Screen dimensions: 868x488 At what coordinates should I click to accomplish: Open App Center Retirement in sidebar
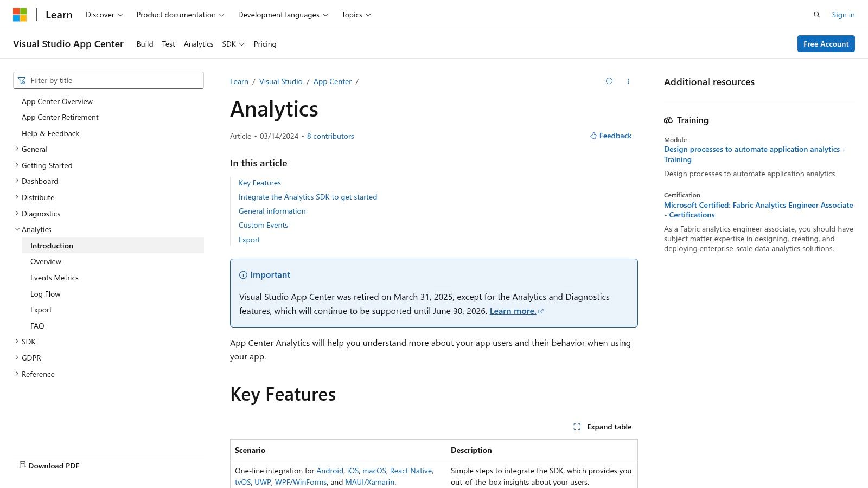60,117
